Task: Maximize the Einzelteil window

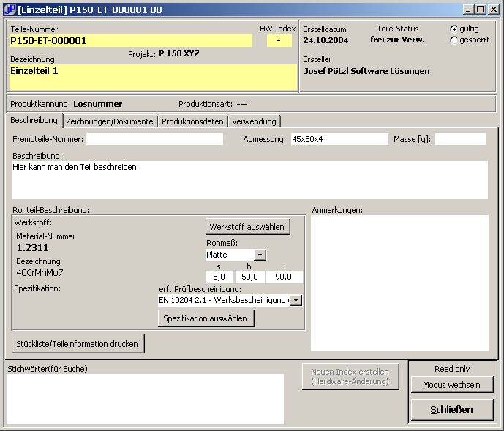Action: coord(481,10)
